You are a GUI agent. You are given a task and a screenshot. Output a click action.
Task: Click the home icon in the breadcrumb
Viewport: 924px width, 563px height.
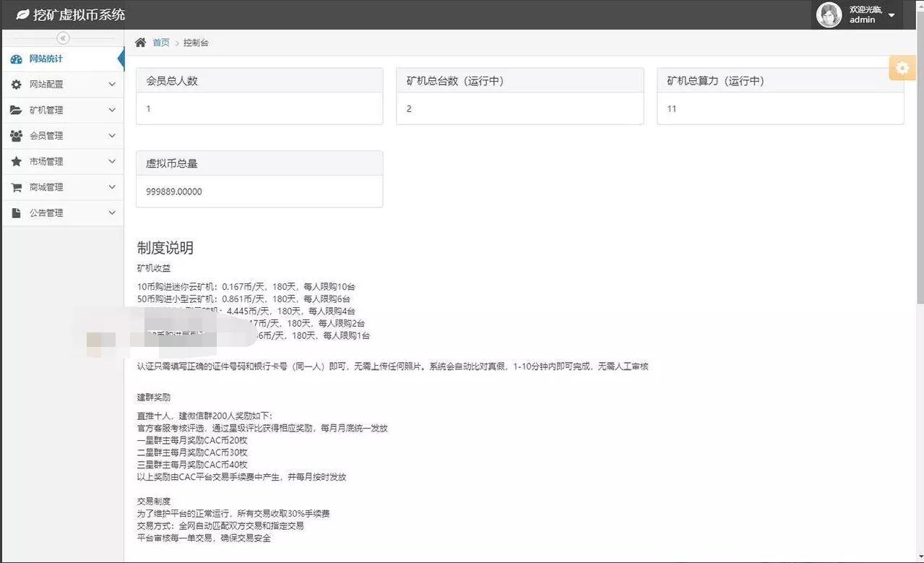click(140, 42)
